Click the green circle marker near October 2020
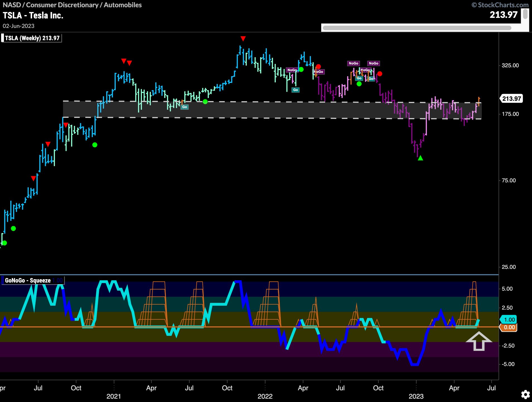532x402 pixels. tap(95, 145)
